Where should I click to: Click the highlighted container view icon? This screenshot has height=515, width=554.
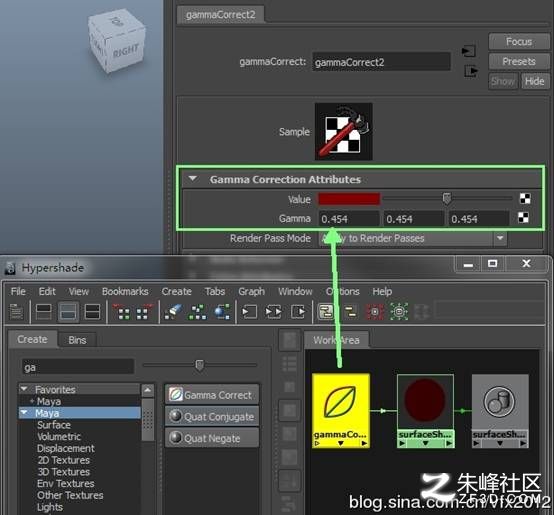point(326,312)
